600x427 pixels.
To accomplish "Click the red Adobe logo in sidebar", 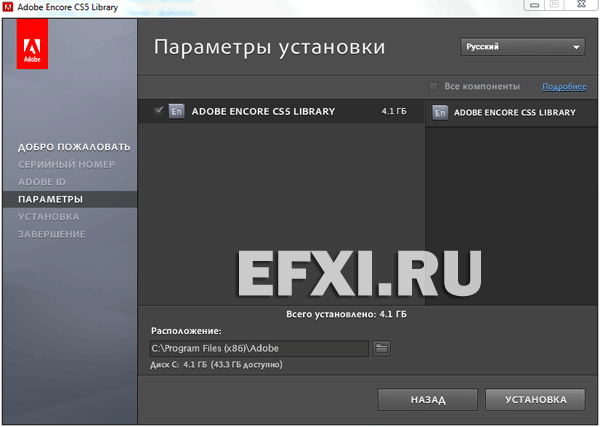I will click(32, 44).
